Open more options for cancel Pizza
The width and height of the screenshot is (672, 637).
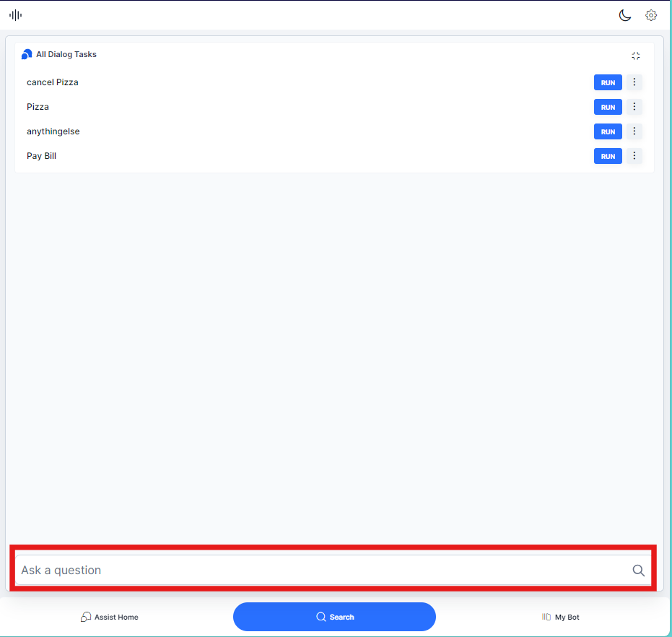pos(634,82)
